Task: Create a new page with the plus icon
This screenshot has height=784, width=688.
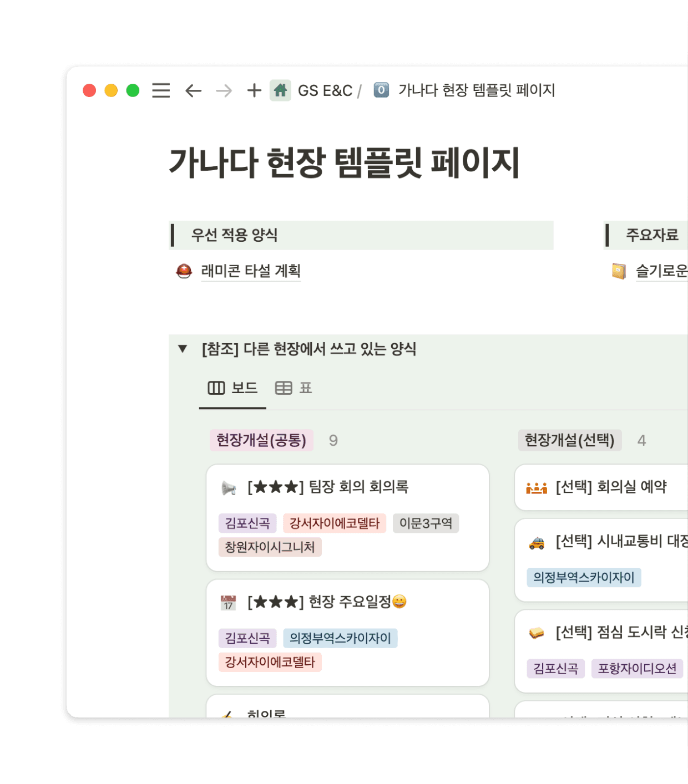Action: (x=254, y=91)
